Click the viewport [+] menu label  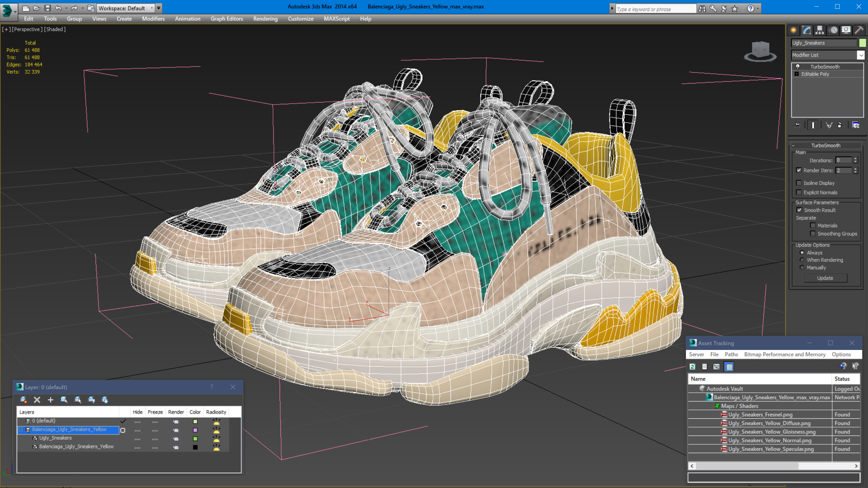(x=6, y=29)
